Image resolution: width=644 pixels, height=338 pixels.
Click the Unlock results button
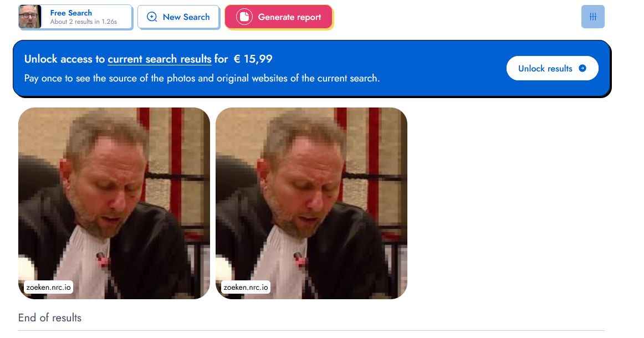(x=552, y=68)
